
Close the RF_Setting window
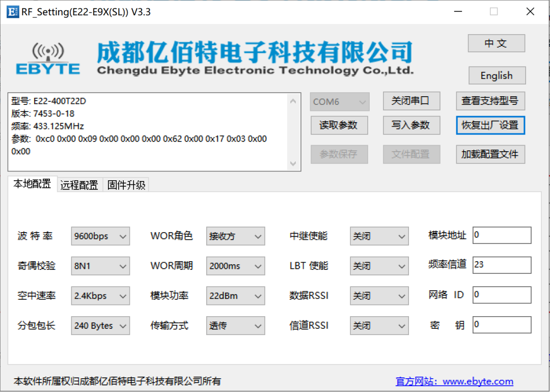tap(530, 12)
